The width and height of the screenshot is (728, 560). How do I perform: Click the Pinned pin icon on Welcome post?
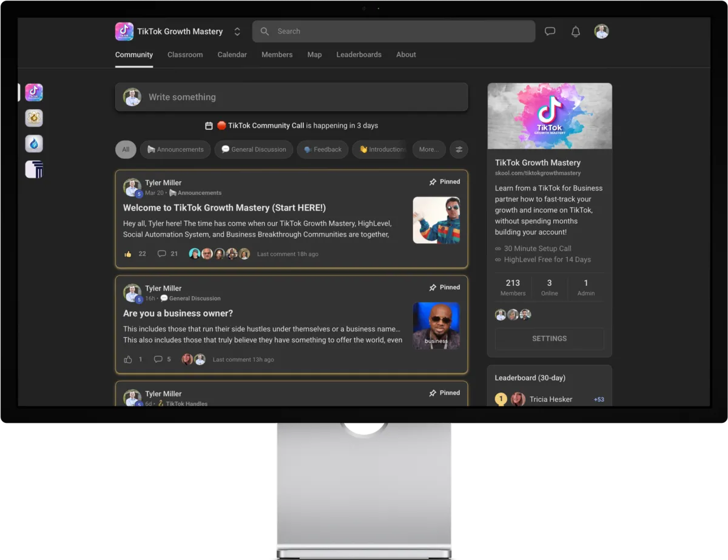point(433,181)
